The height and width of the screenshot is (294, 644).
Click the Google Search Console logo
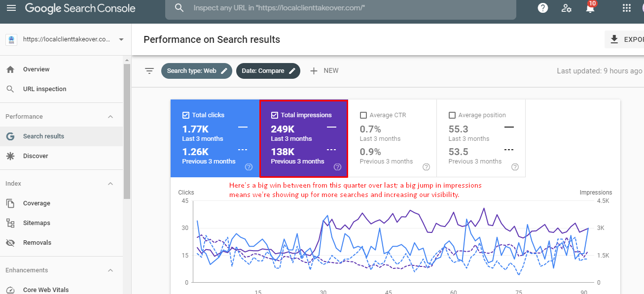coord(80,8)
